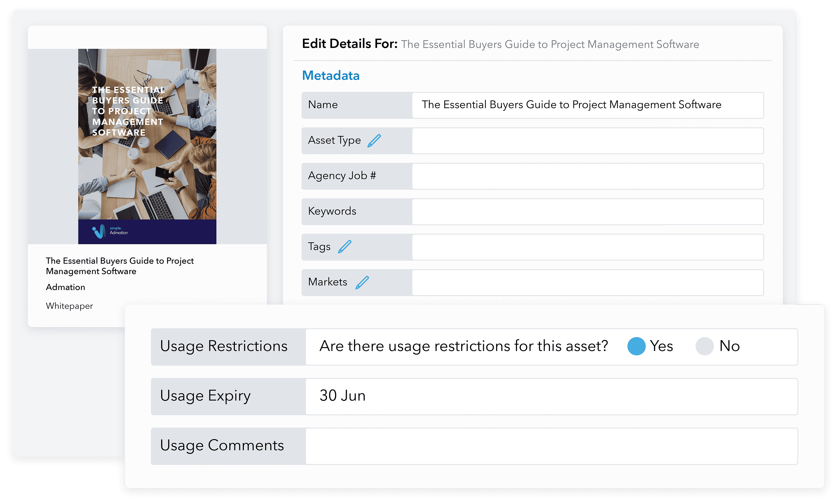Click the Name input field
The height and width of the screenshot is (504, 838).
[x=587, y=105]
